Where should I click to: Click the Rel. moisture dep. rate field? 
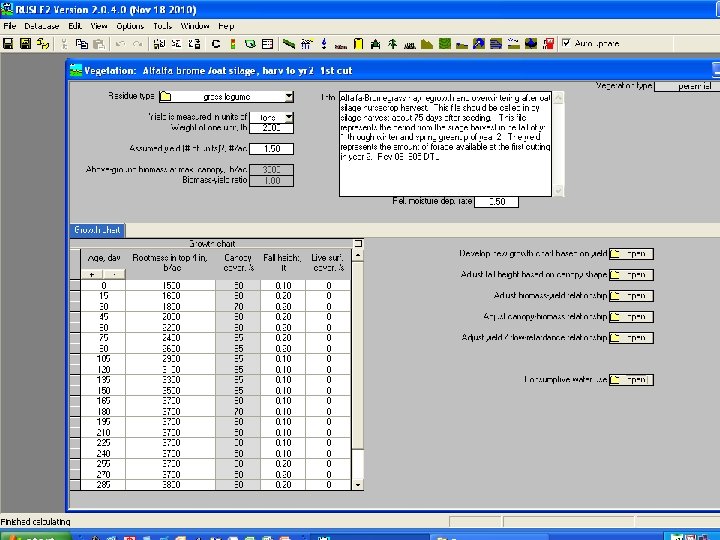[496, 202]
